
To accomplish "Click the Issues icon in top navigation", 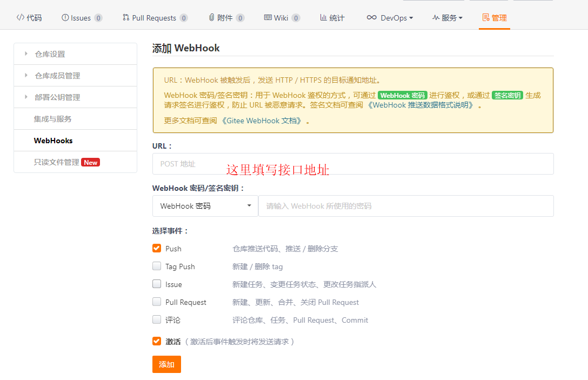I will pos(65,17).
